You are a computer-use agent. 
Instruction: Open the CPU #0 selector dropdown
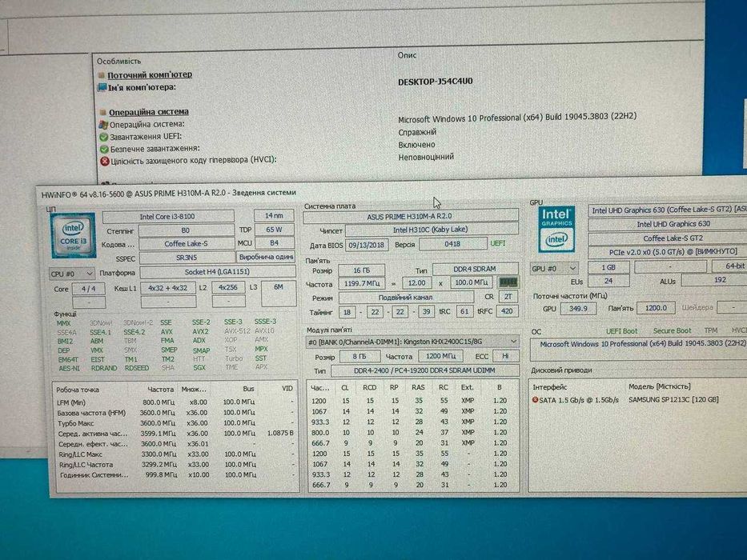coord(72,274)
